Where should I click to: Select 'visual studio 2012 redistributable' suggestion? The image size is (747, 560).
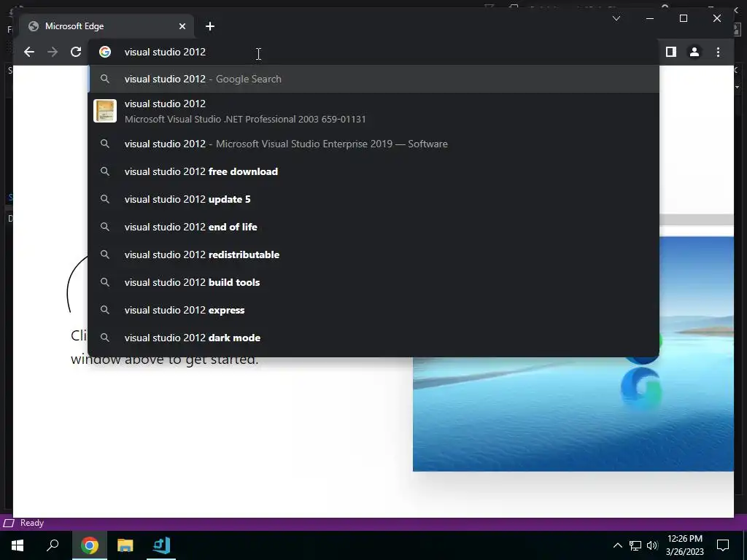[374, 254]
